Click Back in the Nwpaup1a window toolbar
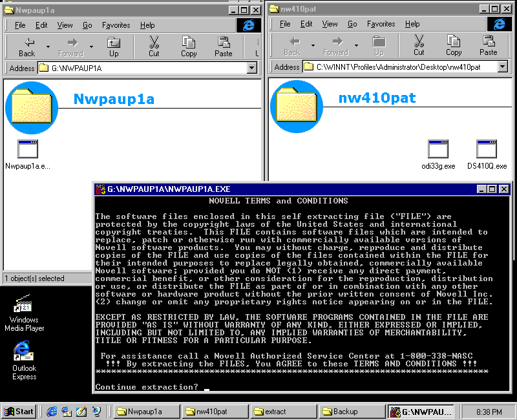The width and height of the screenshot is (517, 420). pos(26,47)
